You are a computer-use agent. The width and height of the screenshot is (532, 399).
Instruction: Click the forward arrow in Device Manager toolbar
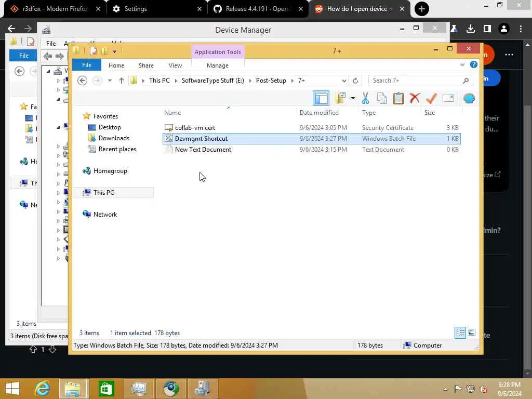pyautogui.click(x=60, y=56)
